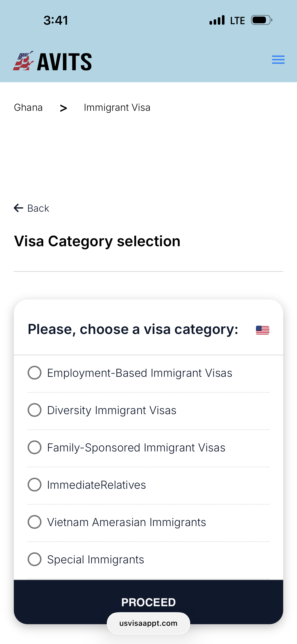This screenshot has height=644, width=297.
Task: Open Immigrant Visa breadcrumb item
Action: click(117, 108)
